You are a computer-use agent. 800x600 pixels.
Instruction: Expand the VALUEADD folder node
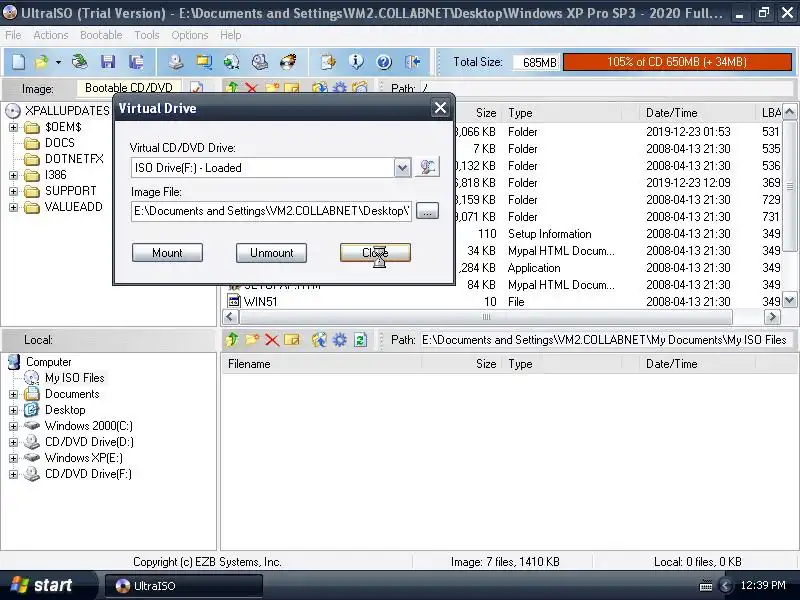pos(14,208)
